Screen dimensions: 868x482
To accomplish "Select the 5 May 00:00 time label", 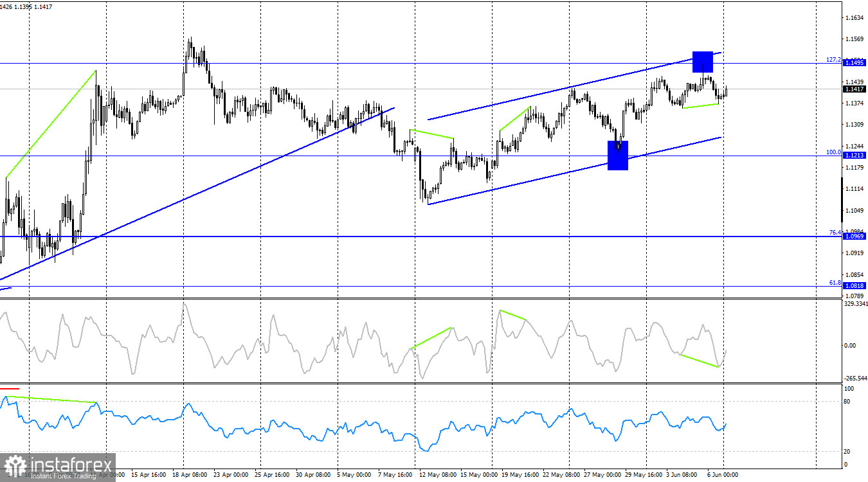I will click(x=356, y=476).
